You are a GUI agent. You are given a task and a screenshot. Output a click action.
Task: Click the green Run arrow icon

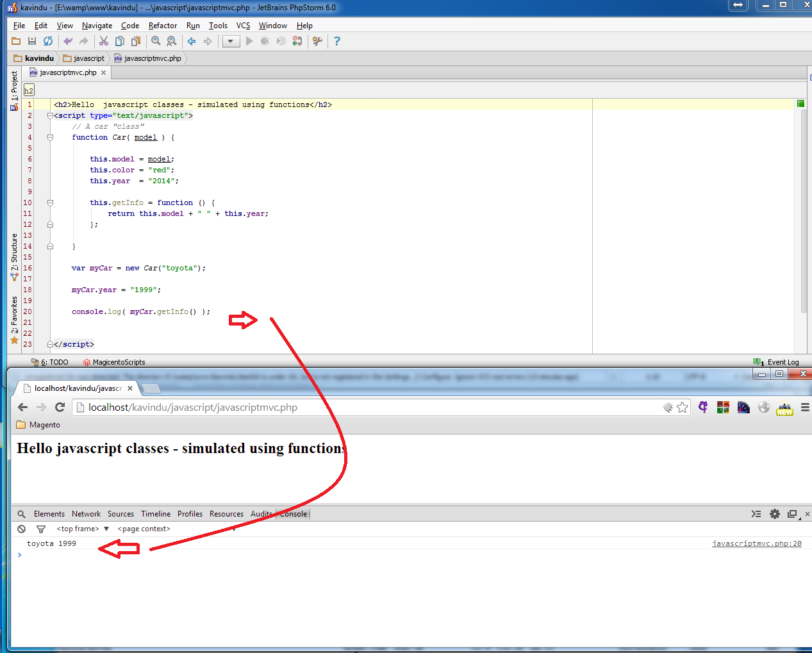[x=249, y=41]
